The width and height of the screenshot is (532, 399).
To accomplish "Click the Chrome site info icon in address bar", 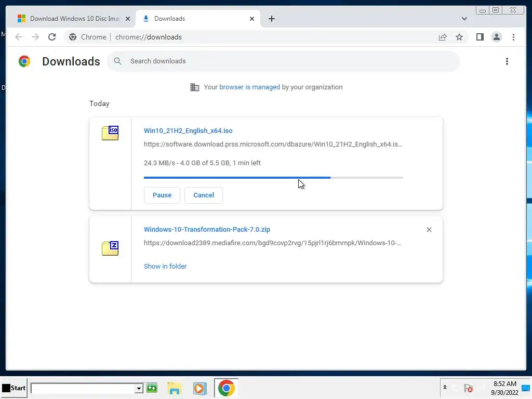I will click(73, 37).
